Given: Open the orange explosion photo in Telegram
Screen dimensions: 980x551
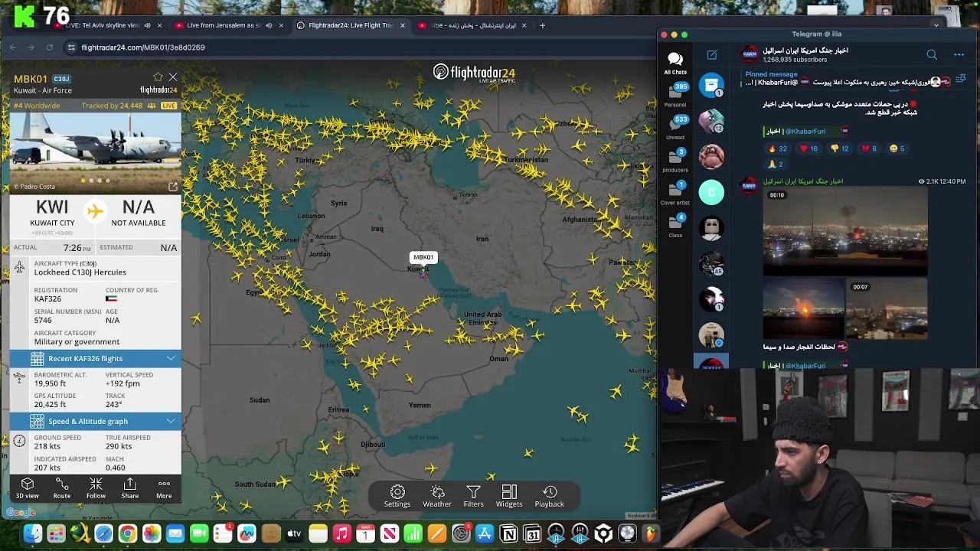Looking at the screenshot, I should [804, 310].
